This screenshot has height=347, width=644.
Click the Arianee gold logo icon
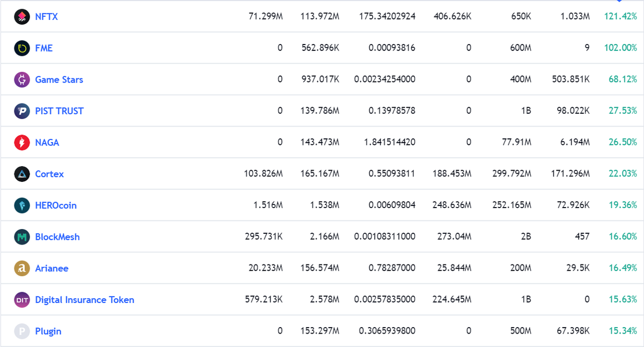(x=22, y=268)
